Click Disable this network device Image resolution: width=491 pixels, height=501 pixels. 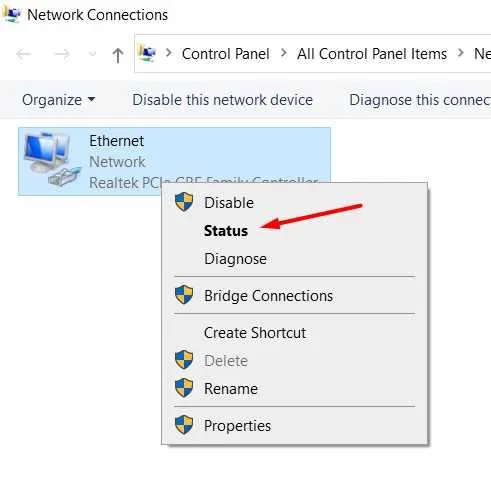coord(222,100)
